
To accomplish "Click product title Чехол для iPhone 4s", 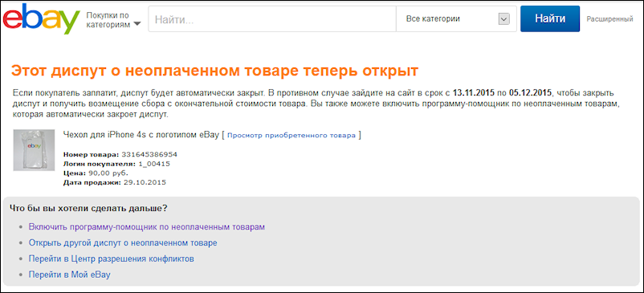I will (141, 135).
